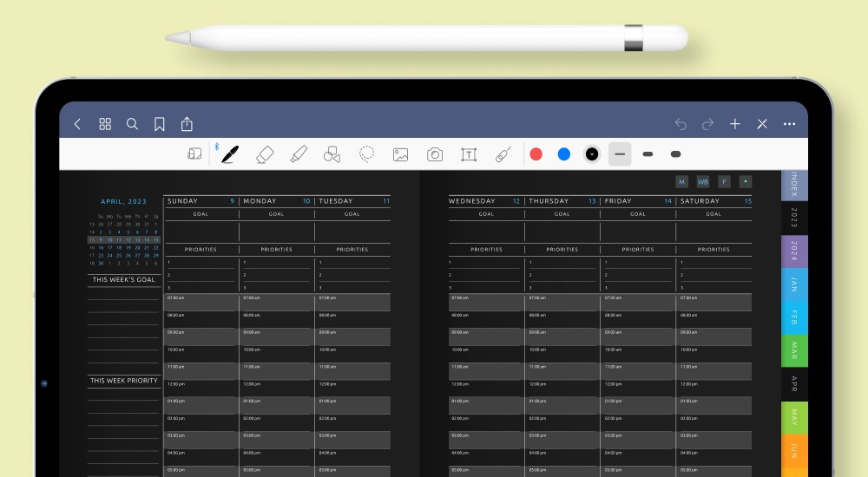
Task: Select the Eraser tool
Action: click(265, 154)
